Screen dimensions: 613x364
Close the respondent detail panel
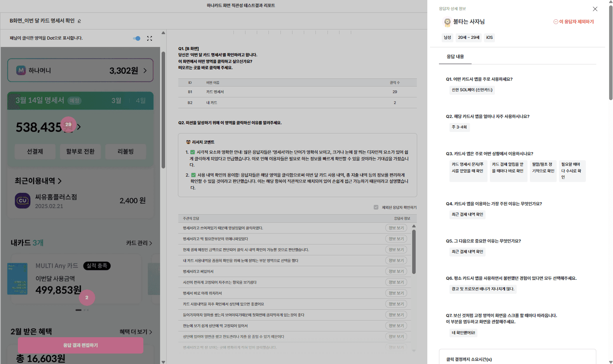pyautogui.click(x=595, y=9)
